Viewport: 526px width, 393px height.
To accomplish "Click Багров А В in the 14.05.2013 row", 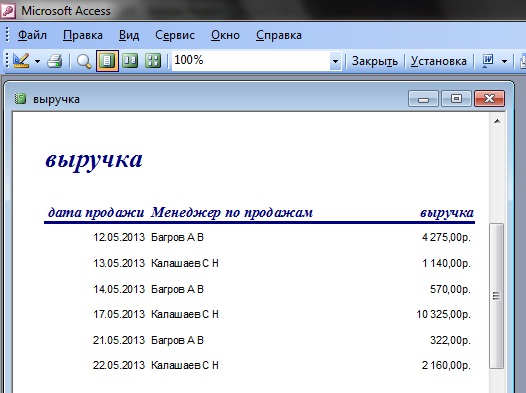I will pos(177,289).
